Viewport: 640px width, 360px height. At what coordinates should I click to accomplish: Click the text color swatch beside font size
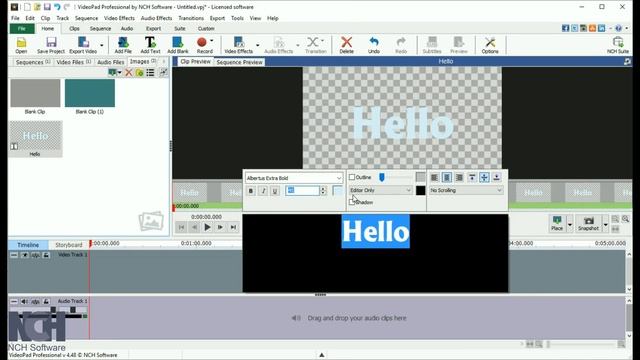(338, 191)
